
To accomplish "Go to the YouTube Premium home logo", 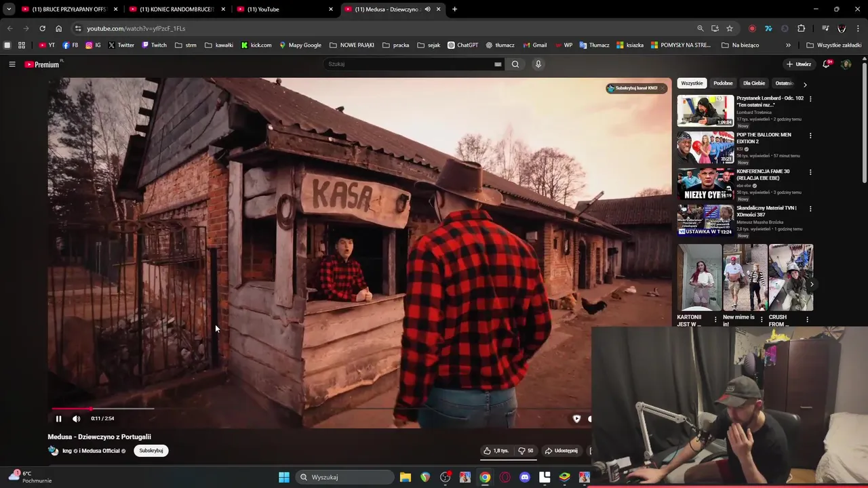I will 43,64.
